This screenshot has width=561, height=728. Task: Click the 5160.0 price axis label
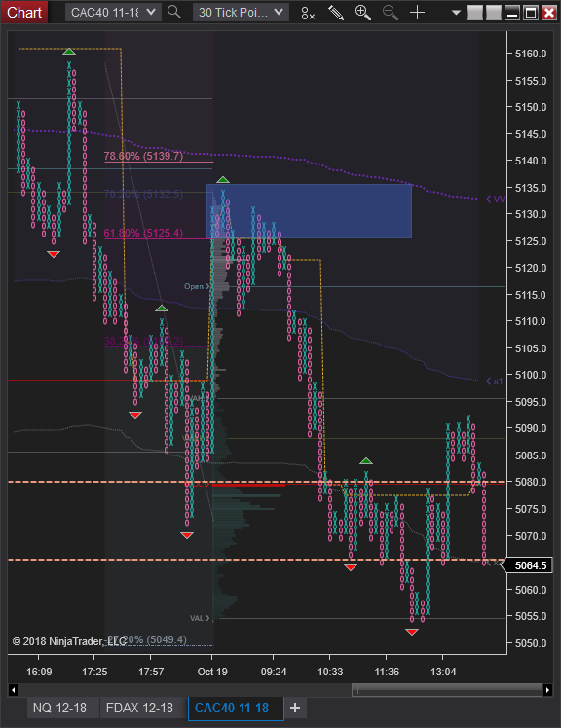(x=531, y=54)
